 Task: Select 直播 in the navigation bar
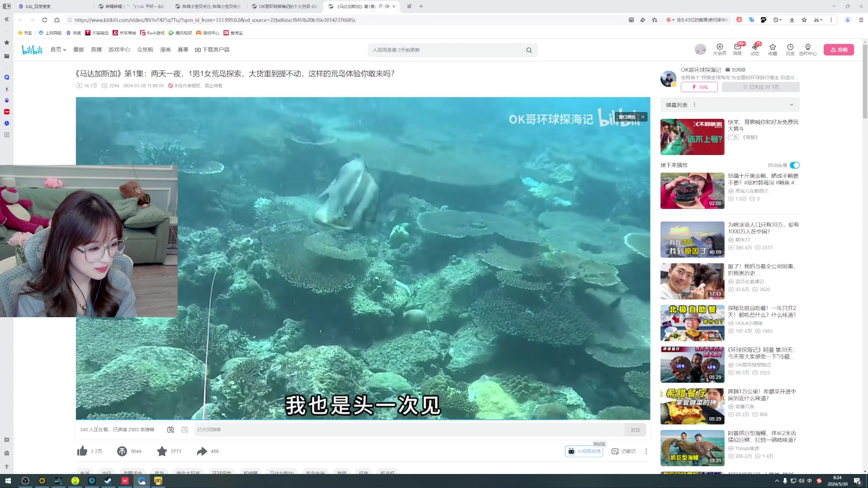click(x=96, y=50)
